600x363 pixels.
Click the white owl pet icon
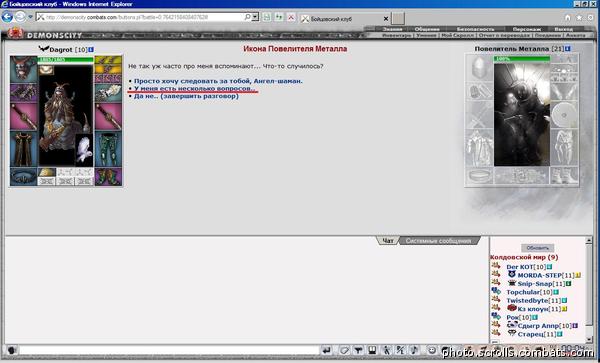[84, 149]
